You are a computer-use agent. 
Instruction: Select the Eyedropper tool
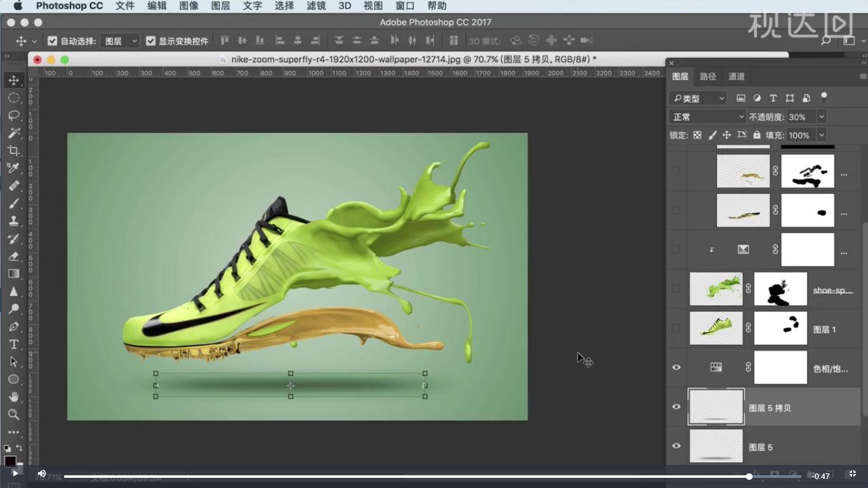click(13, 168)
